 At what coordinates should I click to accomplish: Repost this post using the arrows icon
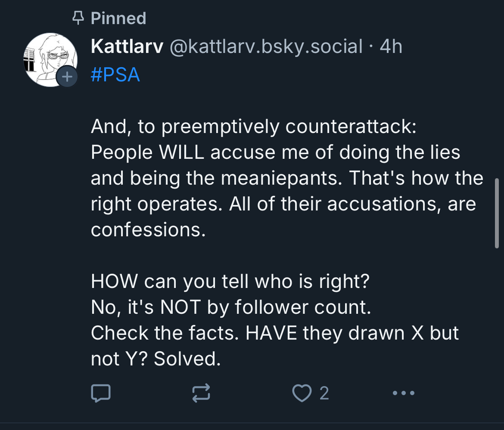click(201, 393)
